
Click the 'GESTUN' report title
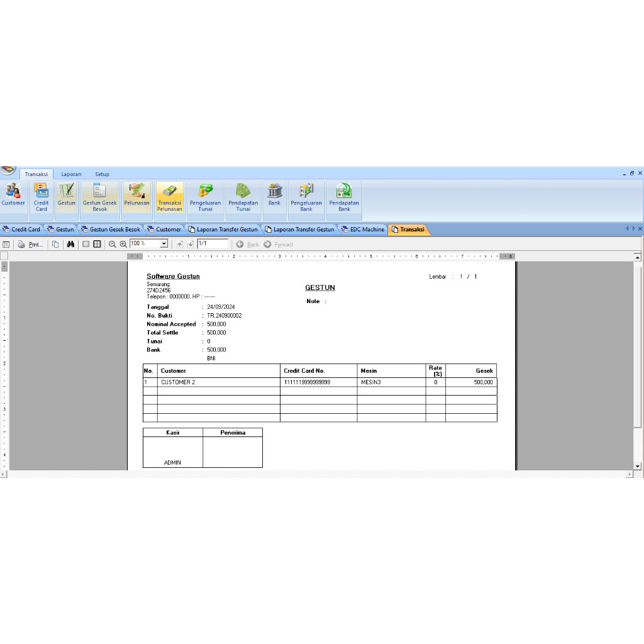click(x=320, y=287)
